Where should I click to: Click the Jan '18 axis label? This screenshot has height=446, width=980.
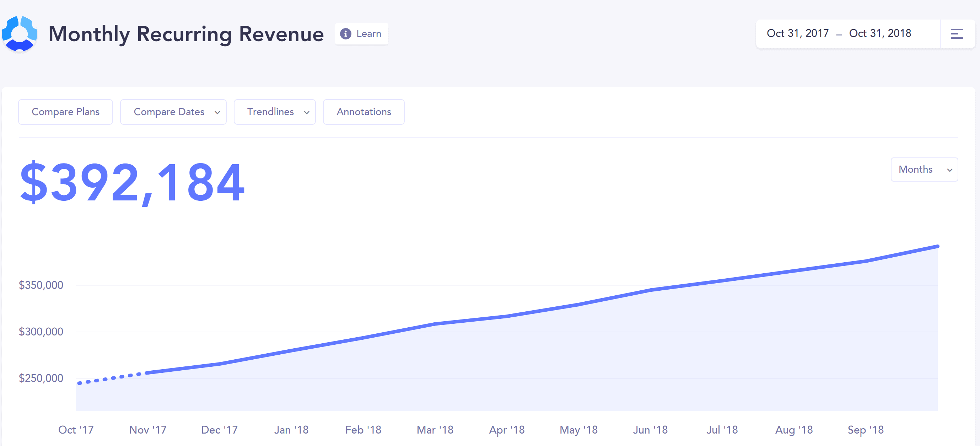[x=291, y=430]
